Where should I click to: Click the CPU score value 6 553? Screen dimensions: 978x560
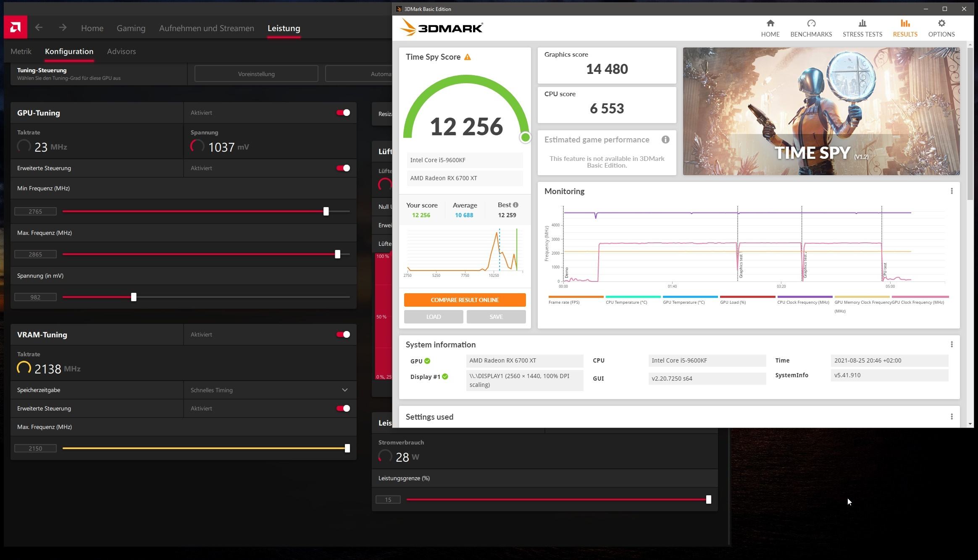607,108
